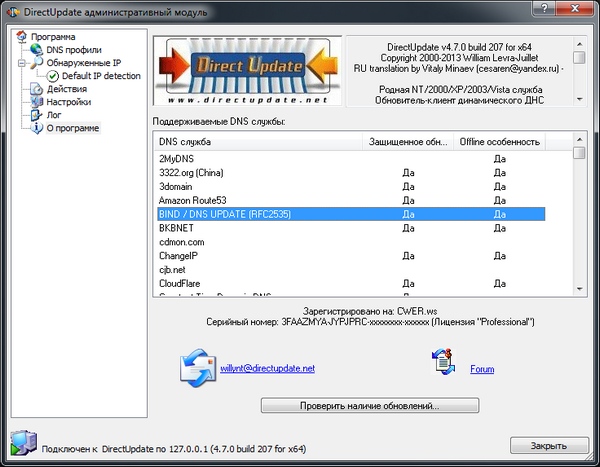
Task: Select Default IP detection tree item
Action: [101, 76]
